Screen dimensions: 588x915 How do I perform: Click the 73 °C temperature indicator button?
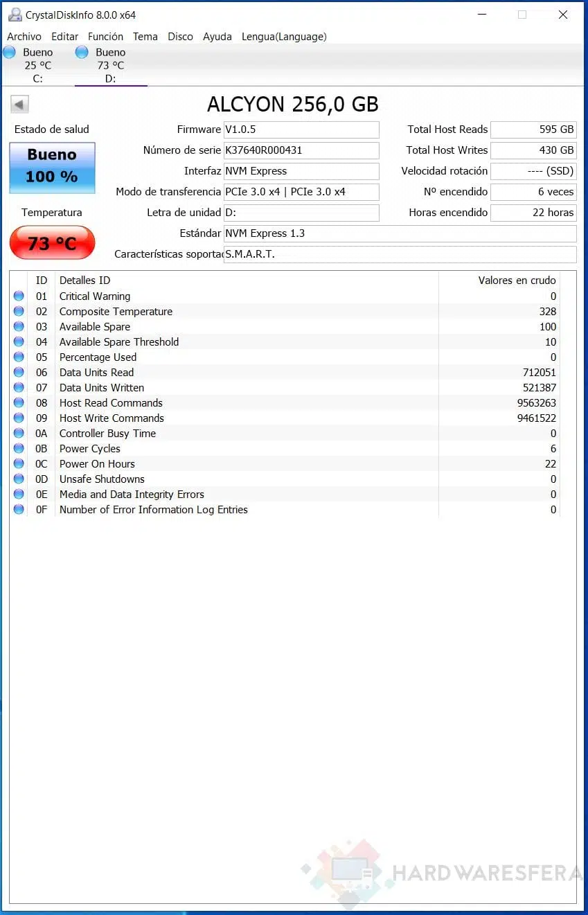tap(52, 242)
